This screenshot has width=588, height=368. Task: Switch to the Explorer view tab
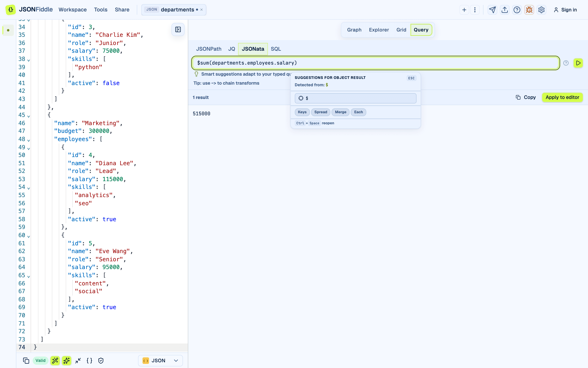(x=379, y=30)
